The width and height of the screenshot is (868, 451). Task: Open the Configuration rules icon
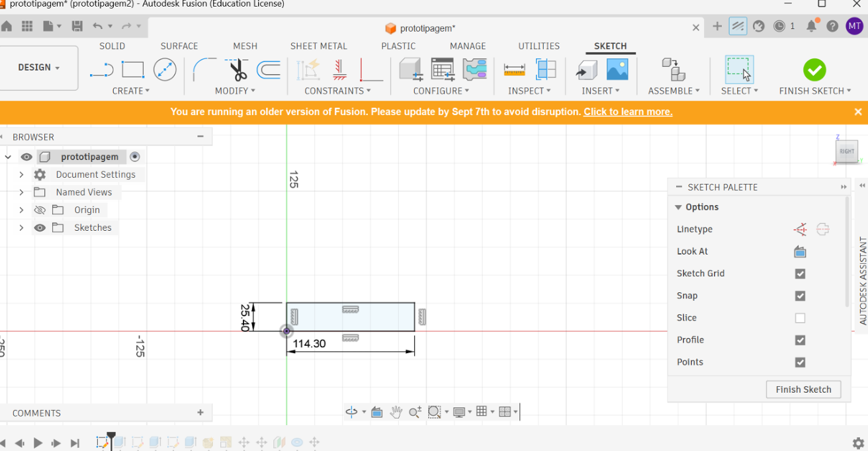pyautogui.click(x=474, y=69)
